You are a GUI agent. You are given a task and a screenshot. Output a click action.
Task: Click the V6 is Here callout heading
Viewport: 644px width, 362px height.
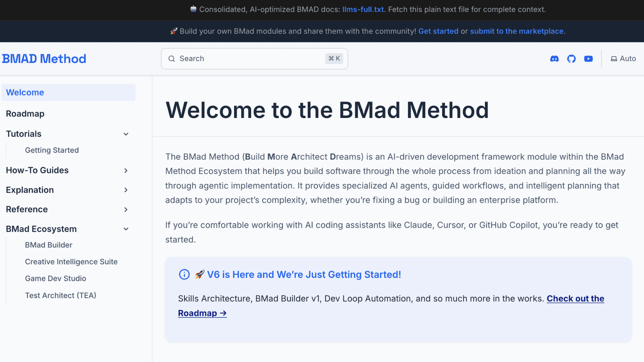(x=298, y=275)
